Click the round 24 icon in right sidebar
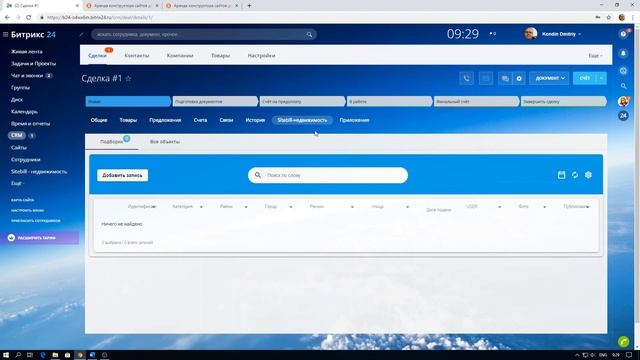640x360 pixels. point(623,116)
